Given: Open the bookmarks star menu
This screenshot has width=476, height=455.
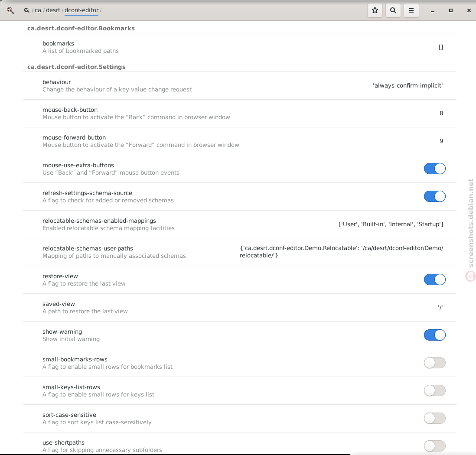Looking at the screenshot, I should click(375, 10).
